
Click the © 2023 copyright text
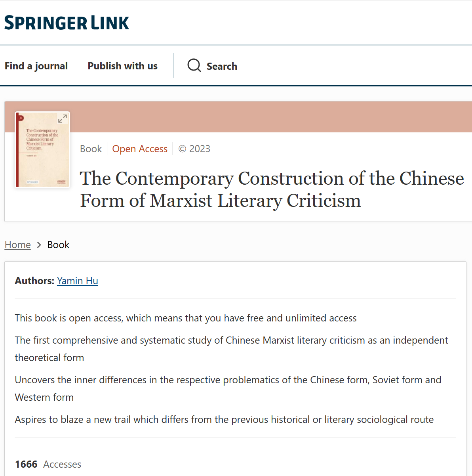point(194,149)
